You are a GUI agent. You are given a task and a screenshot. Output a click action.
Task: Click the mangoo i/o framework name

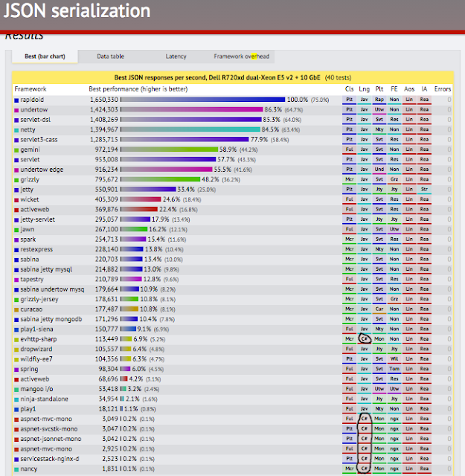click(x=36, y=389)
